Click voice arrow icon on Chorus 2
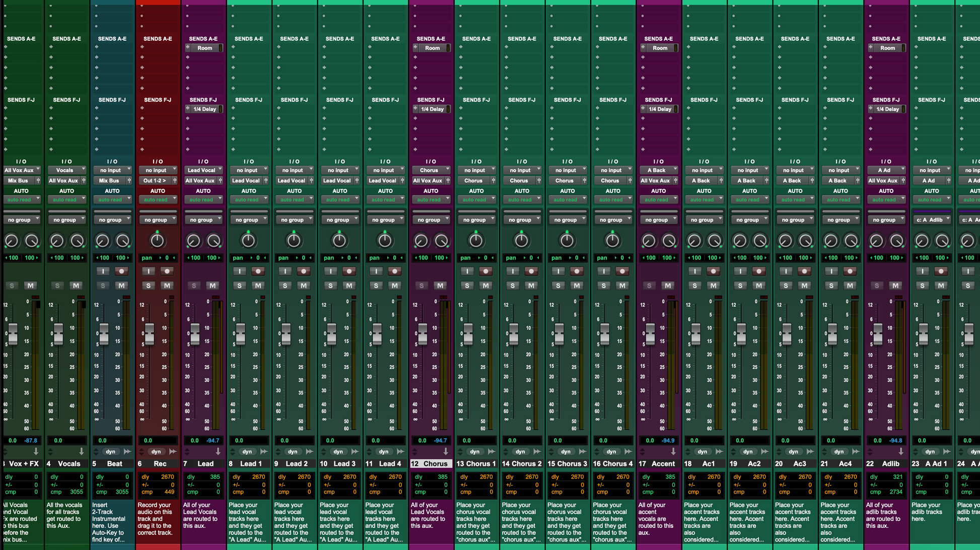 (x=537, y=452)
